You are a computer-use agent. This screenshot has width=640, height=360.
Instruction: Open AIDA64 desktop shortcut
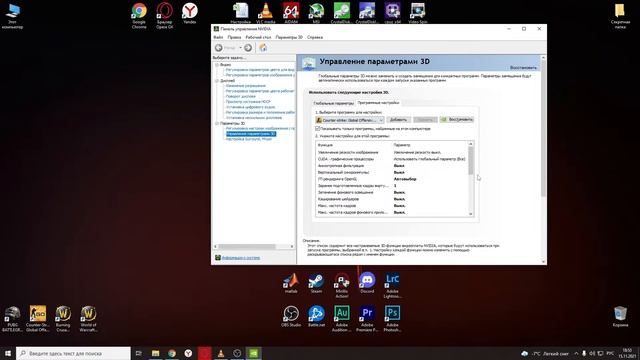pos(291,13)
